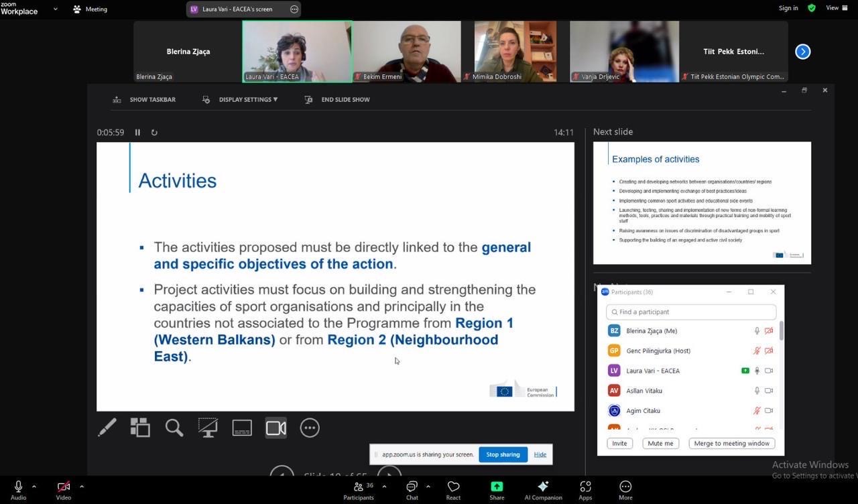The height and width of the screenshot is (504, 858).
Task: Select Blerina Zjaça video tile
Action: pos(188,52)
